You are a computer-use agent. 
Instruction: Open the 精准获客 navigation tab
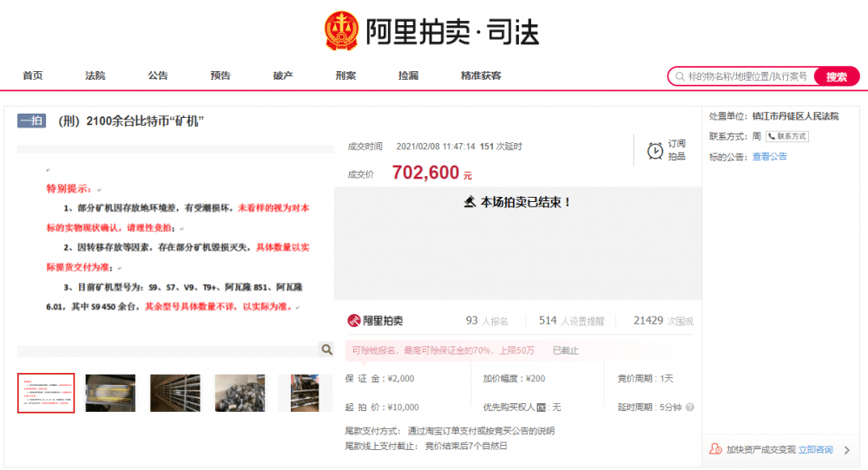pyautogui.click(x=481, y=75)
